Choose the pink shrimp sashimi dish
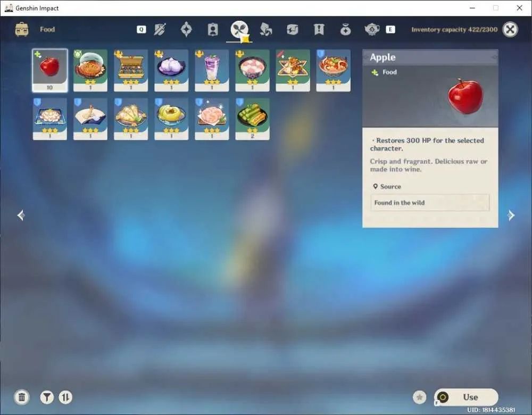This screenshot has width=532, height=415. tap(212, 119)
